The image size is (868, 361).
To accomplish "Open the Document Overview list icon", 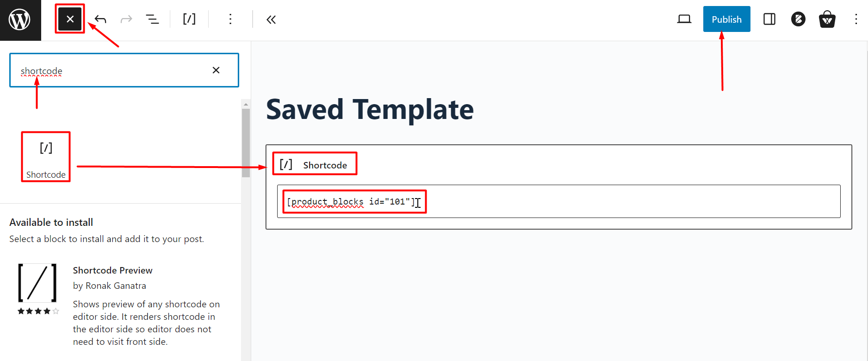I will 153,19.
